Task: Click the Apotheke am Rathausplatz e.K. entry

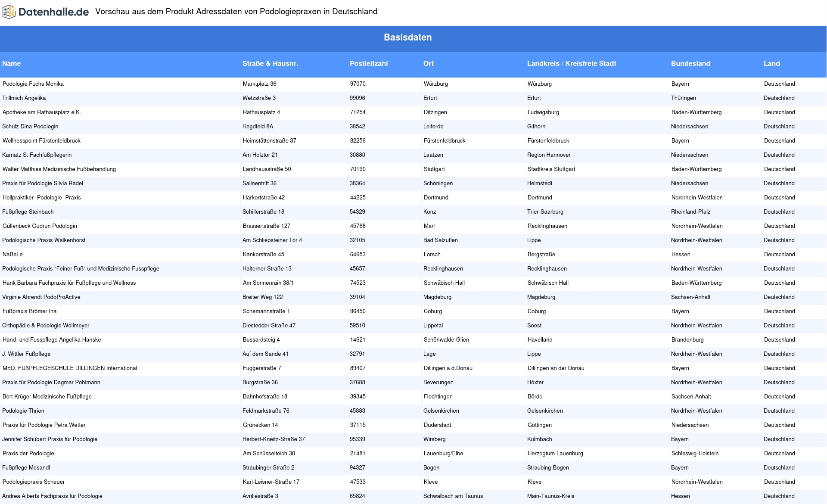Action: 42,112
